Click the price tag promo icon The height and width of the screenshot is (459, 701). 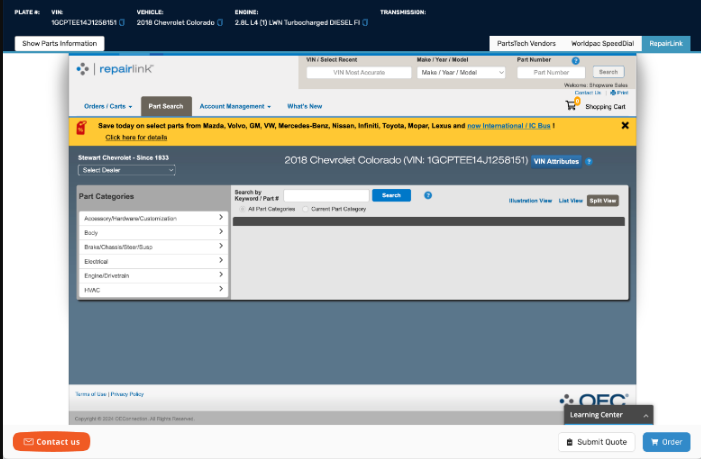(81, 128)
